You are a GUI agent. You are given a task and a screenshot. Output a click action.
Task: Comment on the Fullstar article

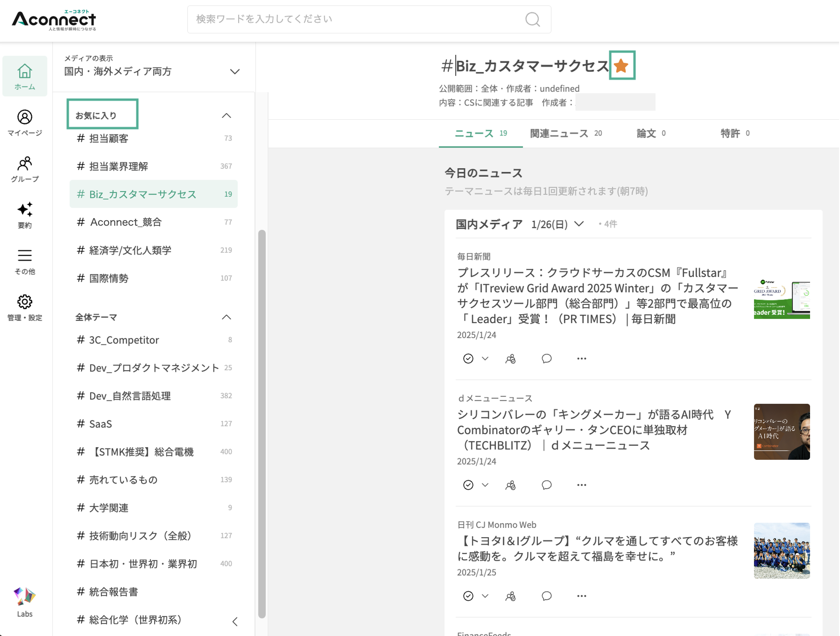pyautogui.click(x=547, y=359)
